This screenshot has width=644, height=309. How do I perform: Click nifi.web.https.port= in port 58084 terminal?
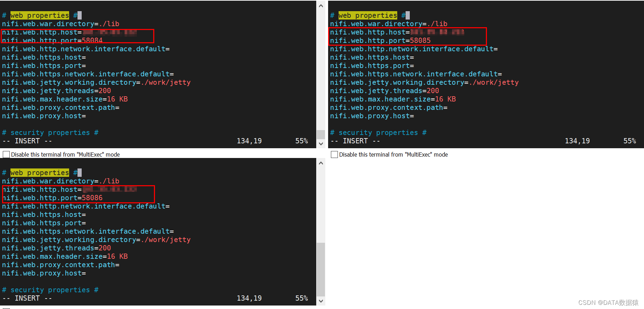coord(44,66)
